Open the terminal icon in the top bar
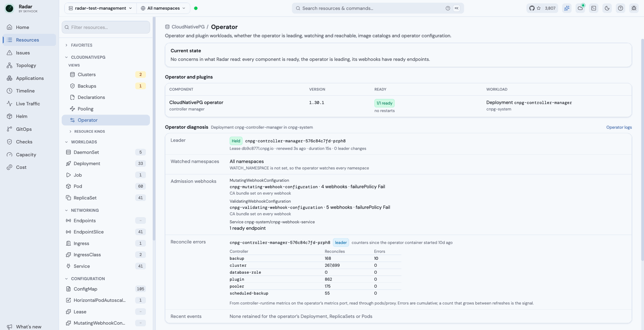The image size is (644, 330). 594,8
